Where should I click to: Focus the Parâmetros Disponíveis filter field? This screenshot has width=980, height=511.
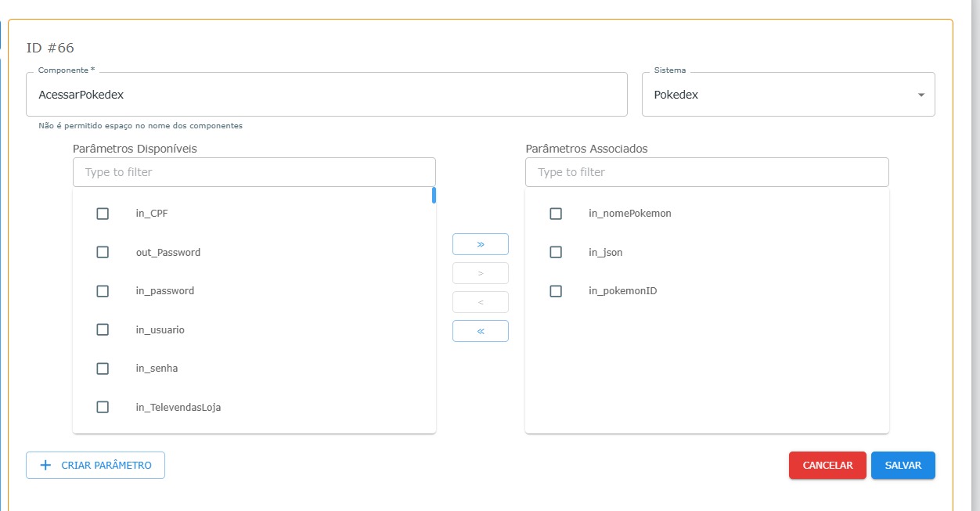pyautogui.click(x=254, y=172)
